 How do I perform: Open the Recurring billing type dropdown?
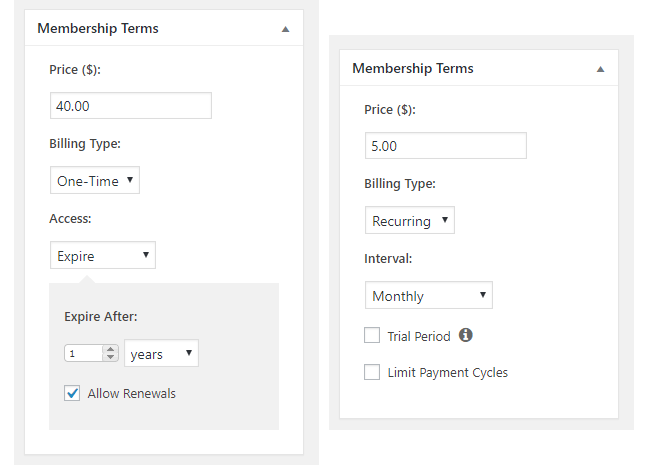tap(410, 220)
